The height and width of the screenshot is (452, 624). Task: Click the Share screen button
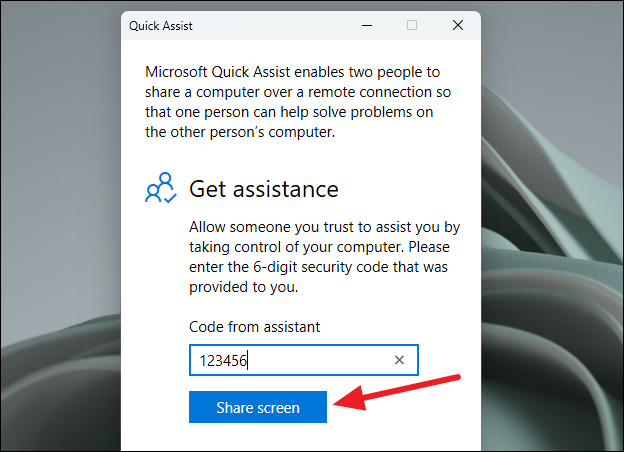click(258, 407)
